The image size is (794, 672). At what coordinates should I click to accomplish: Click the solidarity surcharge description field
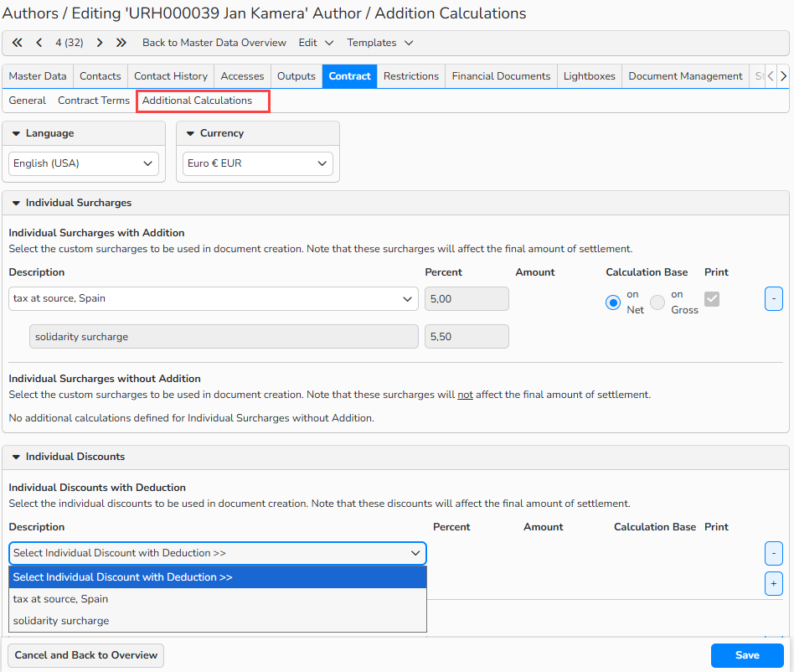pyautogui.click(x=224, y=337)
